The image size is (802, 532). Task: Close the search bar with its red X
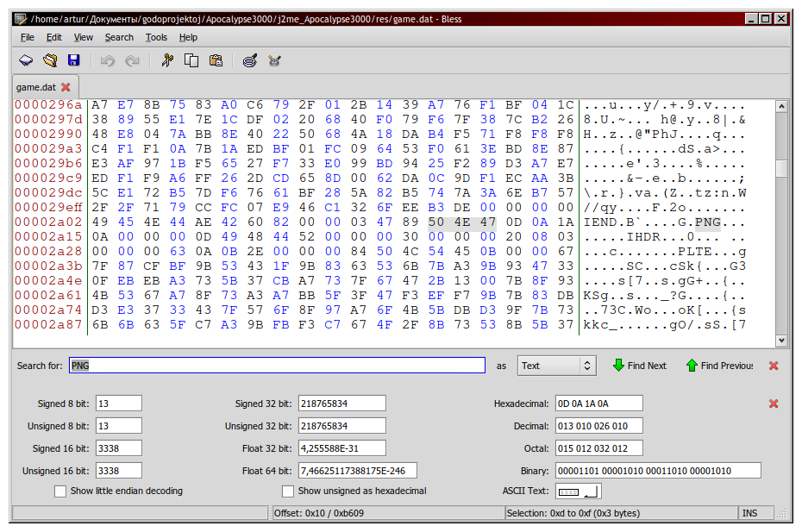tap(774, 366)
